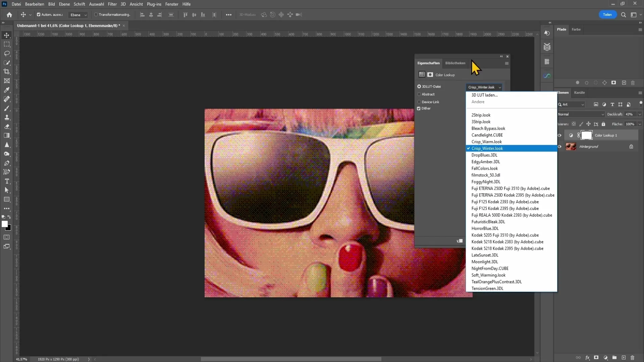This screenshot has width=644, height=362.
Task: Select the Crop tool
Action: click(7, 71)
